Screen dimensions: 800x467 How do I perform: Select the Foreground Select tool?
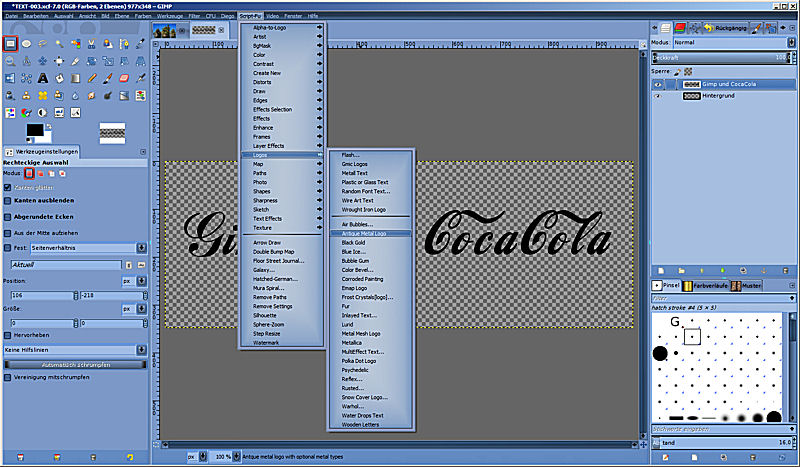coord(108,44)
